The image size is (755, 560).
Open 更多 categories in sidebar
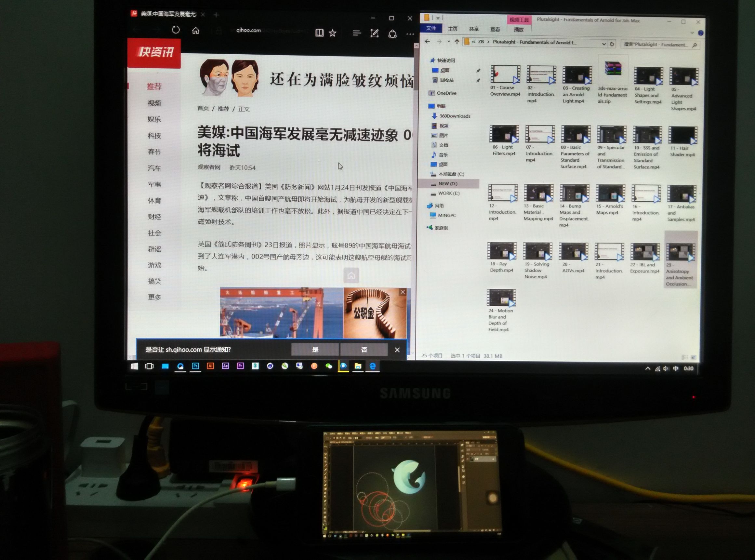[154, 297]
